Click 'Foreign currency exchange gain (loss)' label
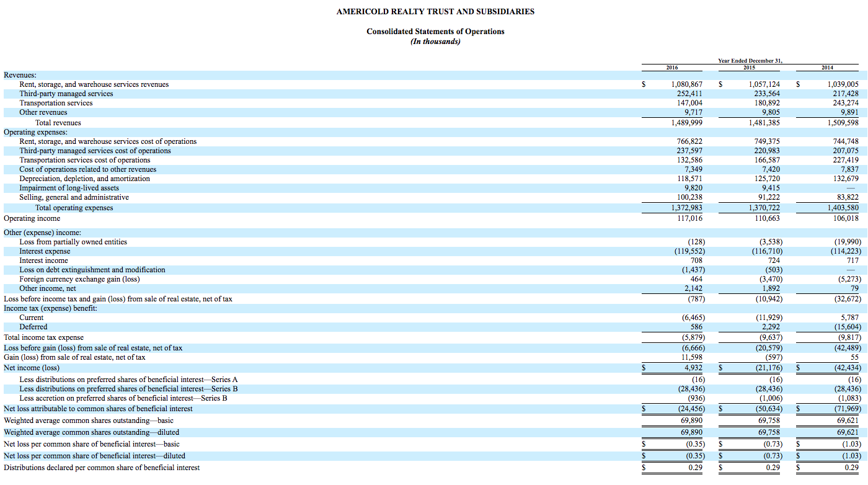The height and width of the screenshot is (485, 868). click(79, 279)
